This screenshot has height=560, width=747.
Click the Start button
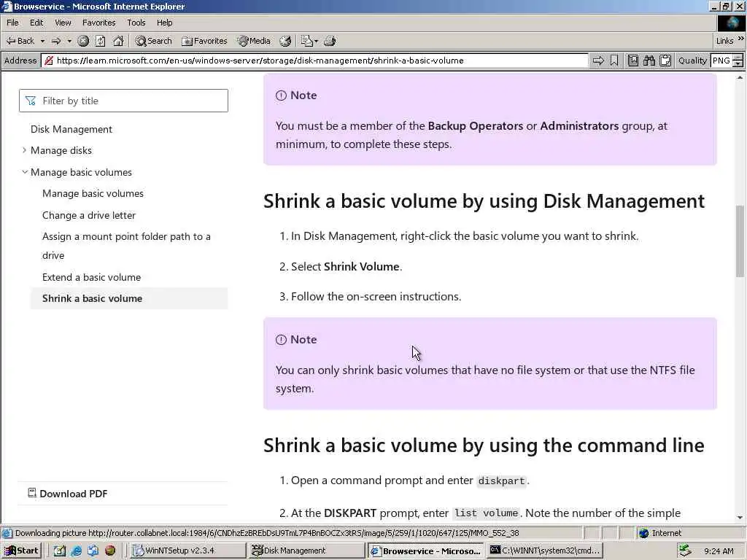click(x=21, y=551)
